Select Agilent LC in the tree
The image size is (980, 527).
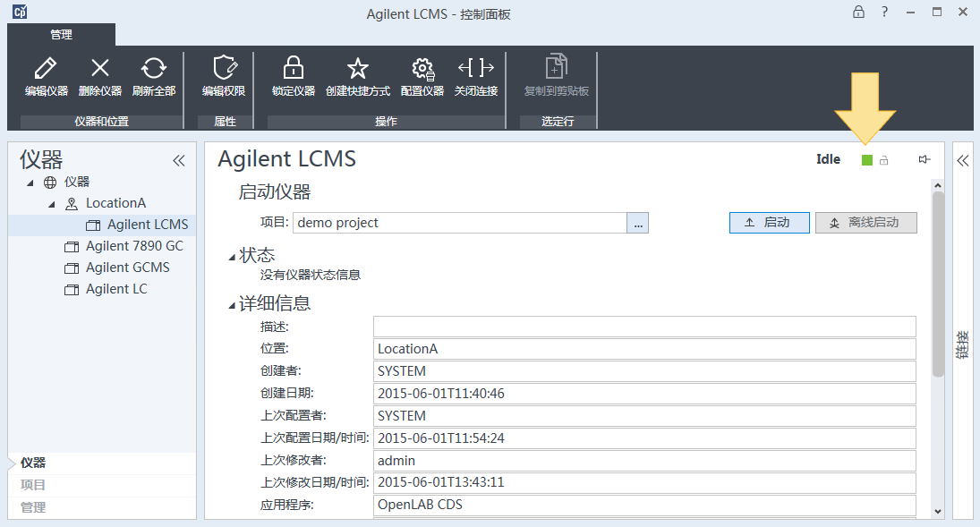(x=116, y=289)
